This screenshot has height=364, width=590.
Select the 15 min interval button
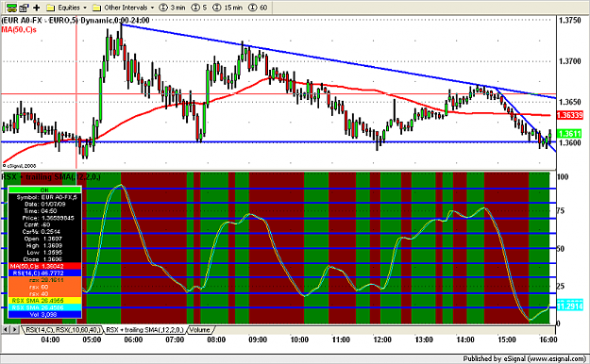(228, 8)
